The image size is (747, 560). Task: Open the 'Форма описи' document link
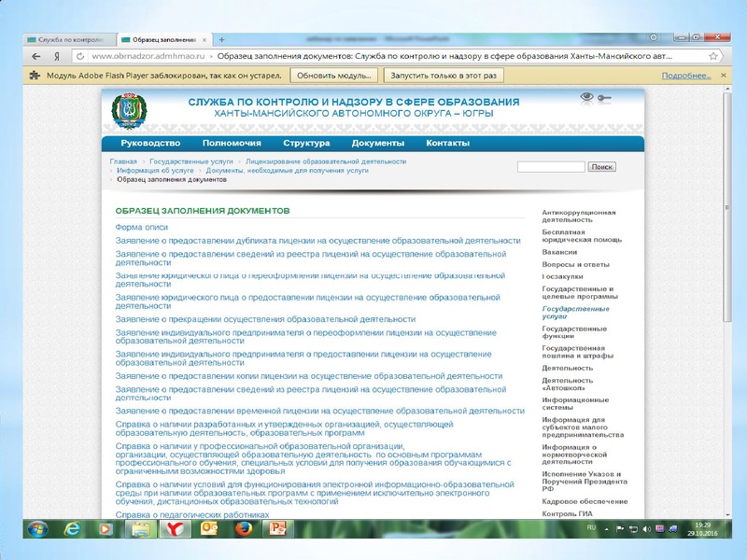point(141,227)
